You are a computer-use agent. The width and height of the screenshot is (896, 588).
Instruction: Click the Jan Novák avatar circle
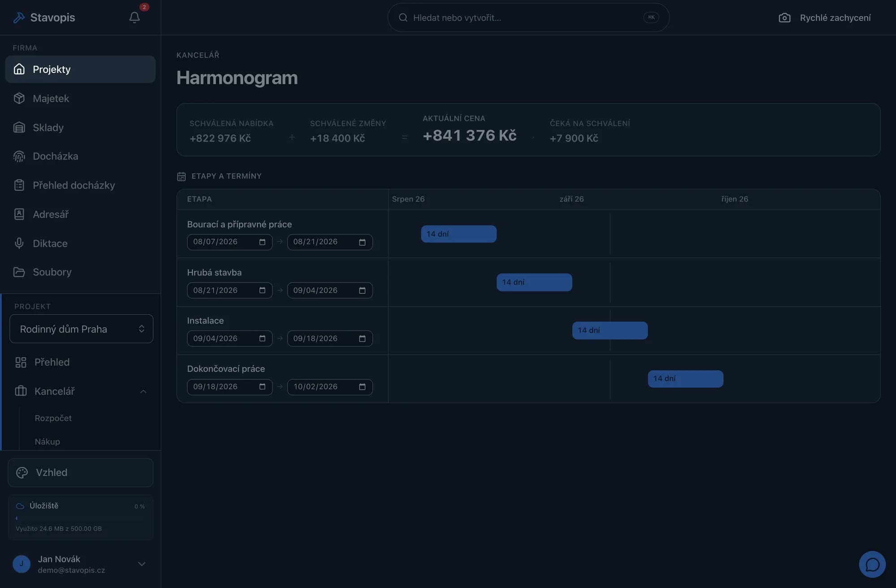click(x=22, y=564)
